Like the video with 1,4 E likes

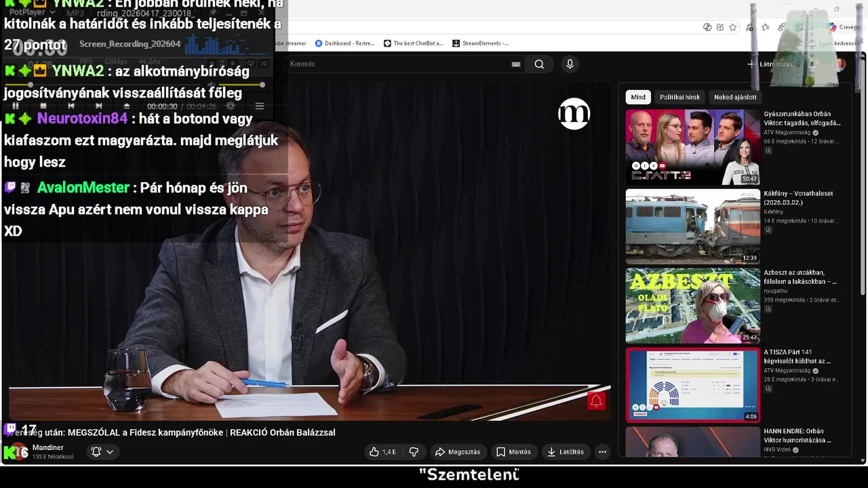click(382, 452)
